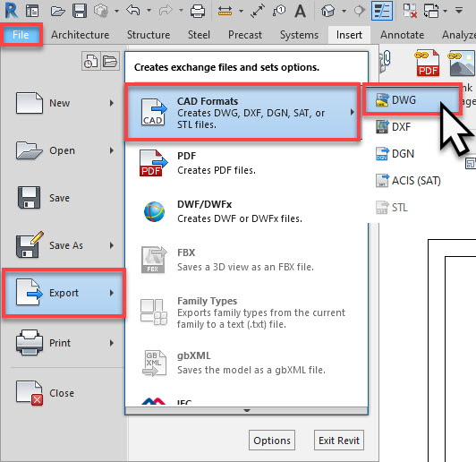Click the Open folder icon in quick access toolbar
Image resolution: width=476 pixels, height=462 pixels.
pos(57,11)
